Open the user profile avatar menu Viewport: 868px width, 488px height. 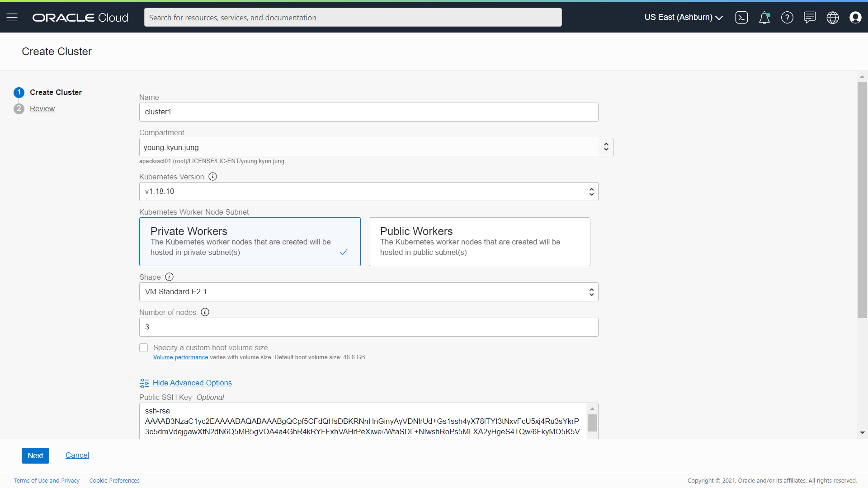855,17
